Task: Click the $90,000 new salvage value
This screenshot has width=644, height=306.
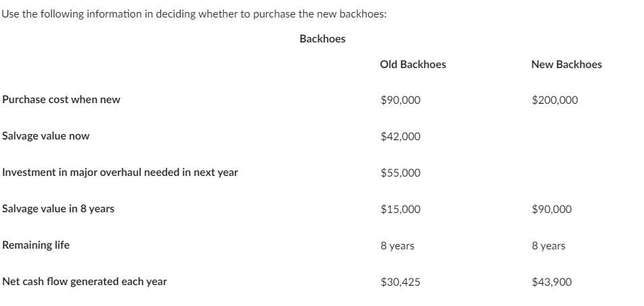Action: (552, 210)
